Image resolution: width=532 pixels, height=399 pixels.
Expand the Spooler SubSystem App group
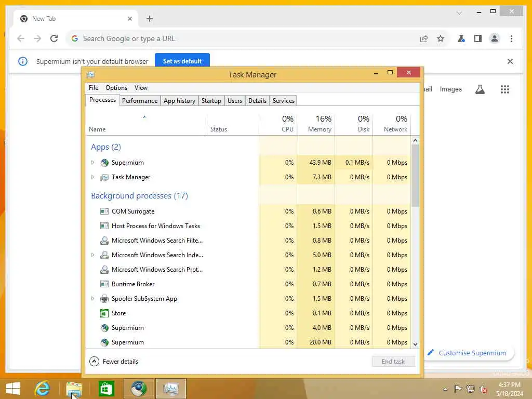tap(92, 299)
